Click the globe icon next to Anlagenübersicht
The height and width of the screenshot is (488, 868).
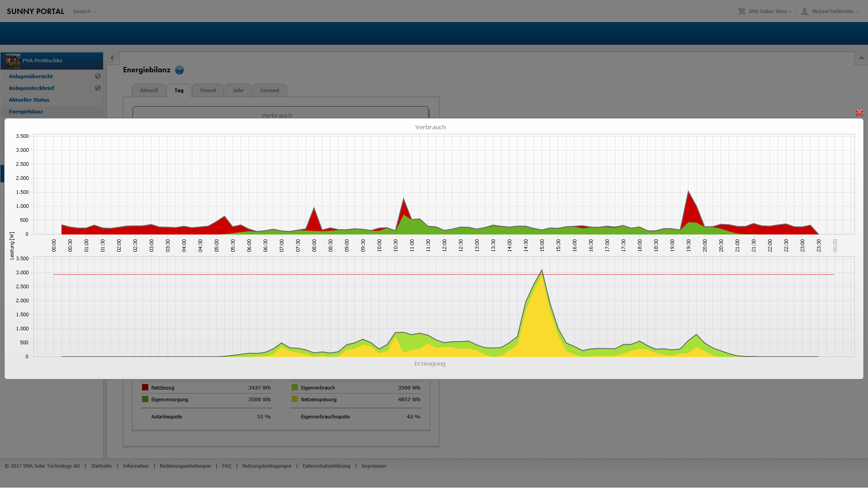98,76
